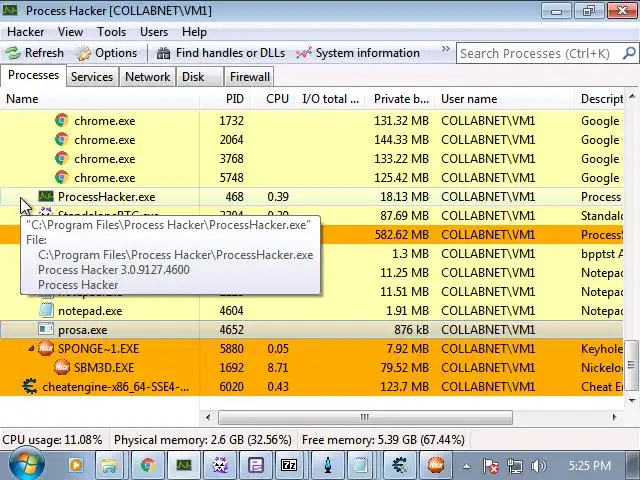
Task: Show hidden tray icons arrow
Action: pos(466,466)
